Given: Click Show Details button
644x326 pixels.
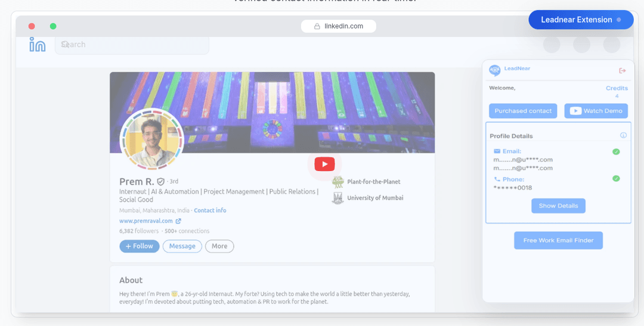Looking at the screenshot, I should [558, 206].
